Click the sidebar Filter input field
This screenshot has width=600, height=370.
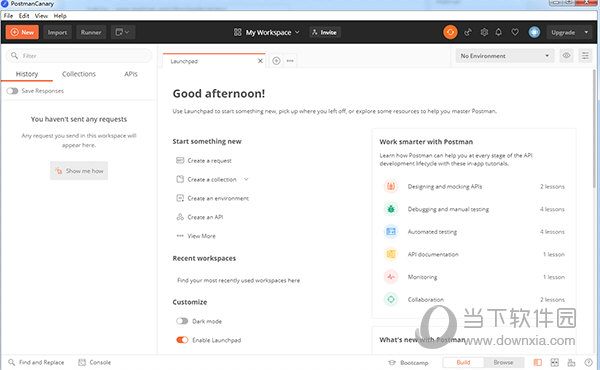(x=79, y=56)
